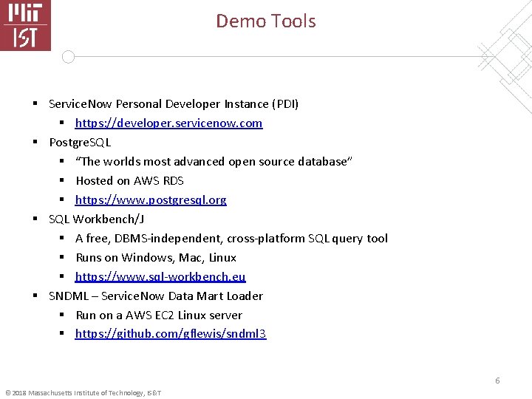The height and width of the screenshot is (399, 532).
Task: Select 'A free, DBMS-independent, cross-platform SQL query tool'
Action: click(231, 239)
